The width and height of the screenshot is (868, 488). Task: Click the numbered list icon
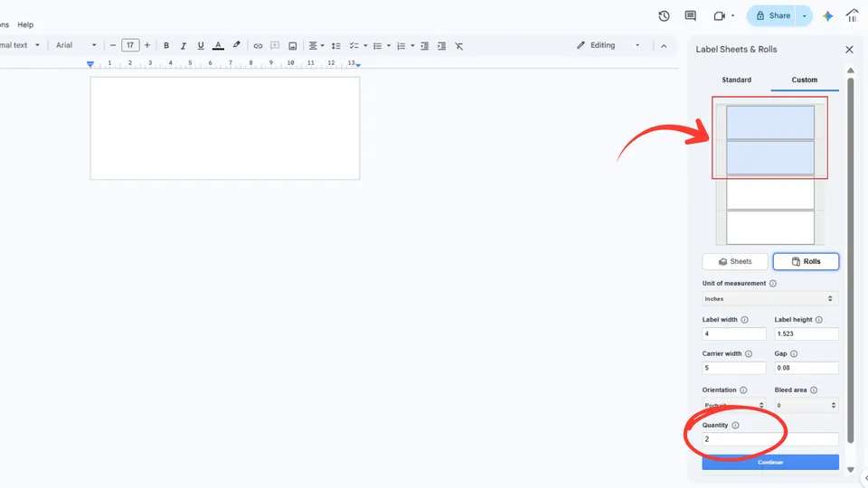click(x=401, y=46)
